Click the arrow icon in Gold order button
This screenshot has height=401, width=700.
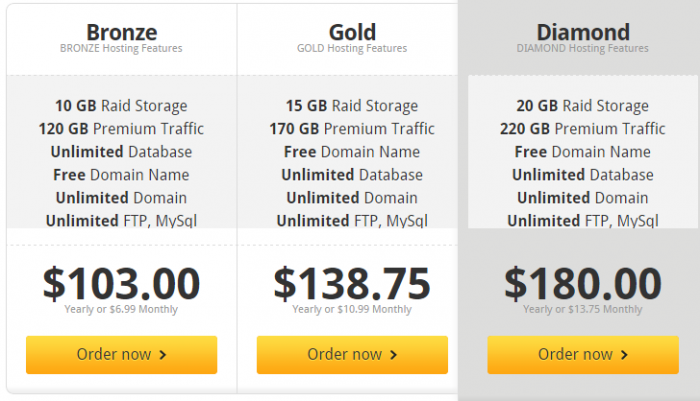click(x=394, y=355)
